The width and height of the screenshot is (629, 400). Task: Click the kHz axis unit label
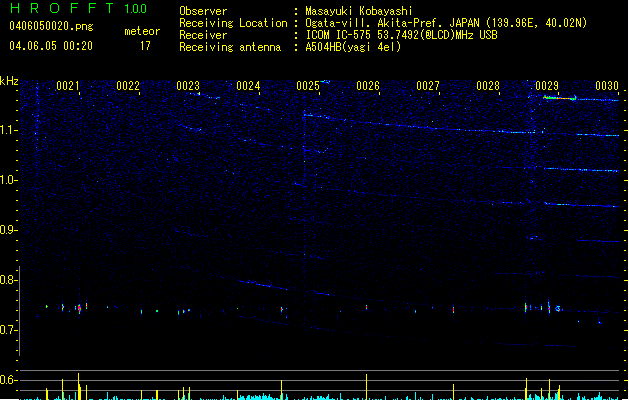pos(9,81)
